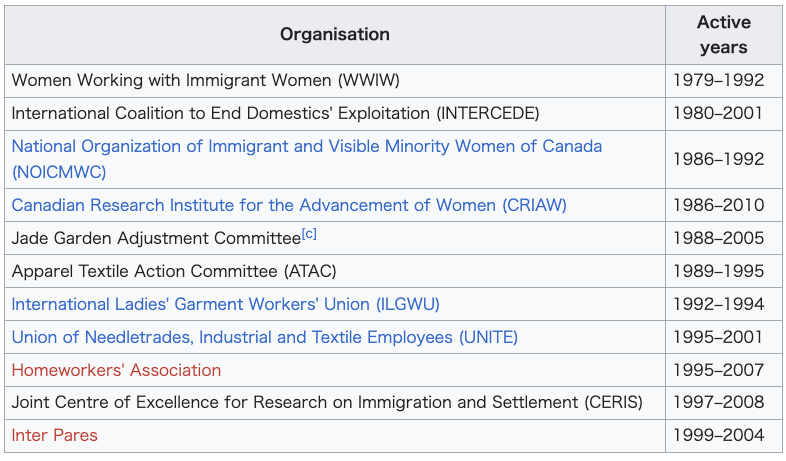The image size is (786, 461).
Task: Open the red Inter Pares link
Action: 55,435
